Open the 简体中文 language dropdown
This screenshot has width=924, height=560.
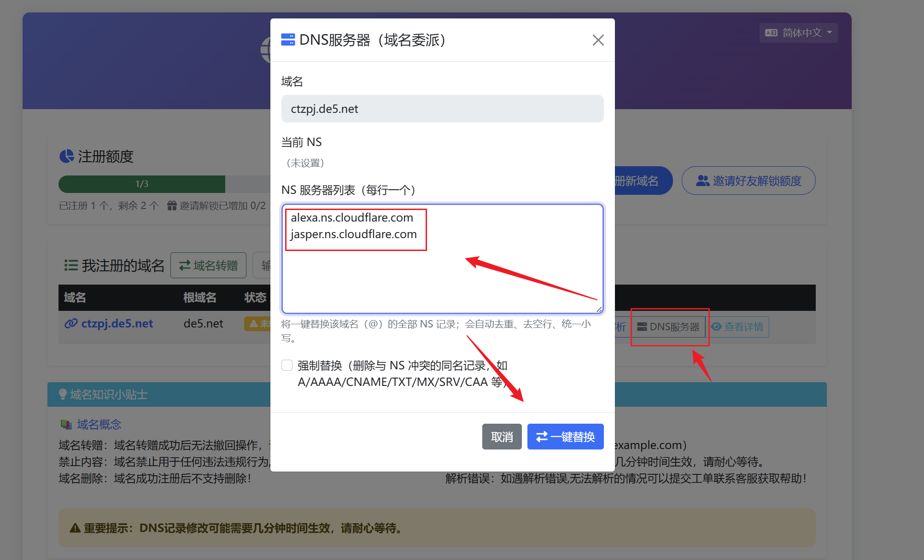tap(798, 33)
